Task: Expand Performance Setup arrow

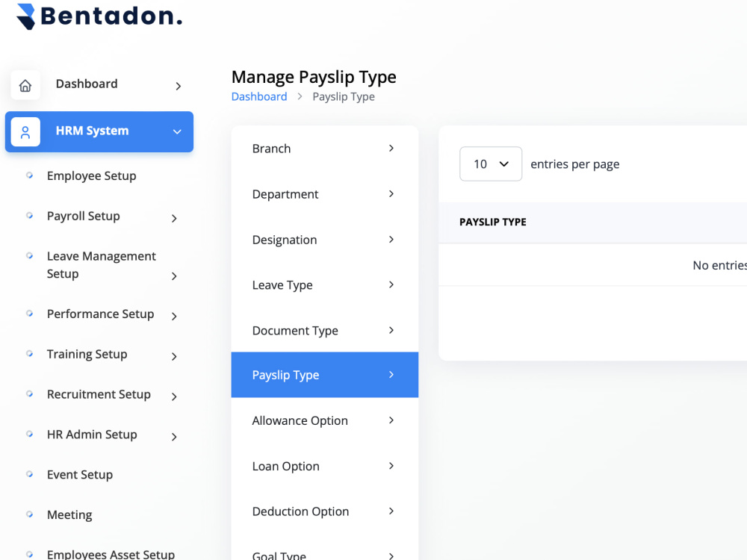Action: coord(174,316)
